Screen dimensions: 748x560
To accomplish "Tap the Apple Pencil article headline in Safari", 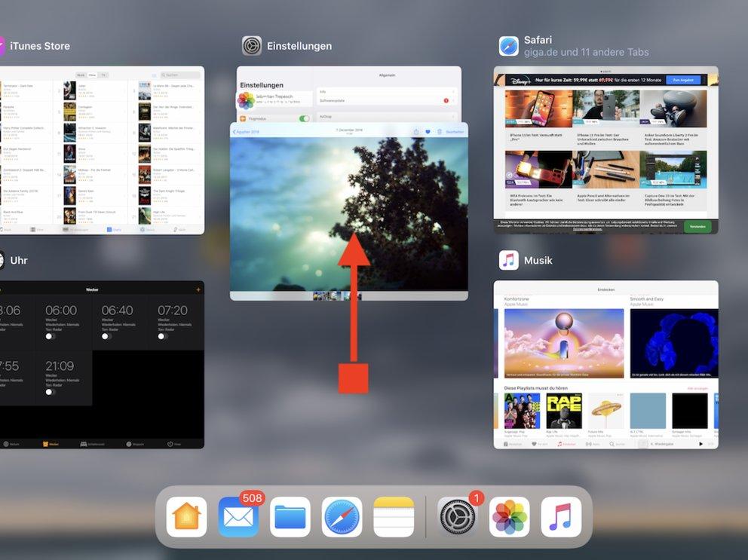I will pyautogui.click(x=603, y=200).
